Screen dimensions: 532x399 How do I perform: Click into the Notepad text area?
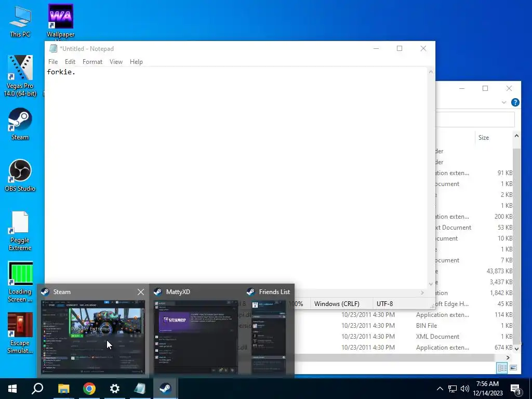click(x=236, y=177)
